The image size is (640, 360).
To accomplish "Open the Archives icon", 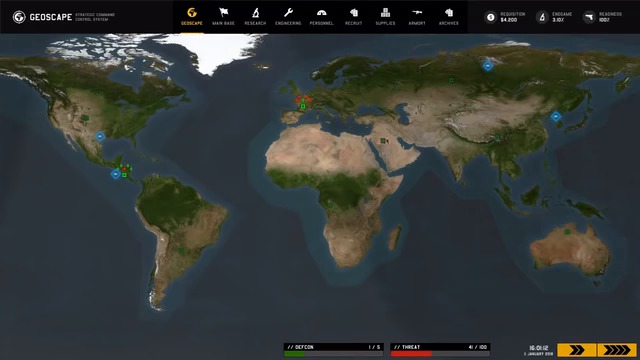I will coord(449,13).
